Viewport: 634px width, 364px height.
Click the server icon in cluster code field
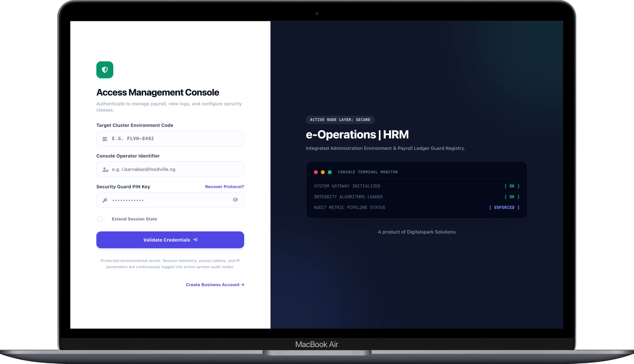pyautogui.click(x=105, y=139)
